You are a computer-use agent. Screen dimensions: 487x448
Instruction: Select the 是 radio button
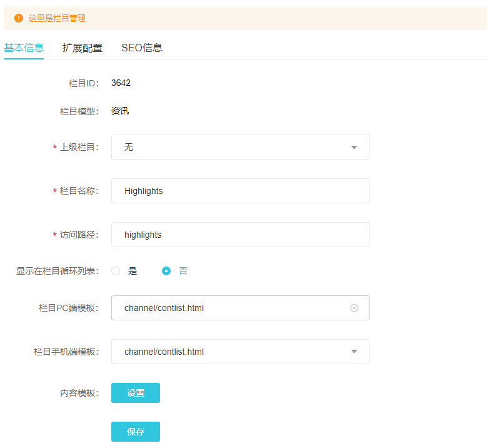point(116,271)
